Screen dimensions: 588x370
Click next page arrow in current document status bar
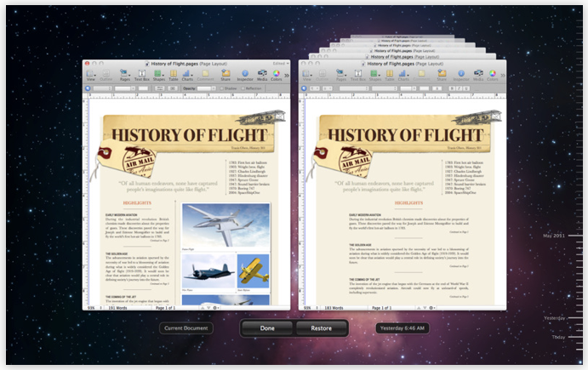(x=208, y=308)
